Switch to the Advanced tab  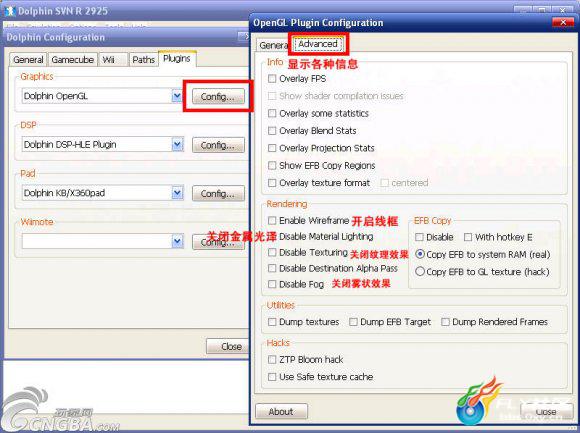pyautogui.click(x=318, y=44)
